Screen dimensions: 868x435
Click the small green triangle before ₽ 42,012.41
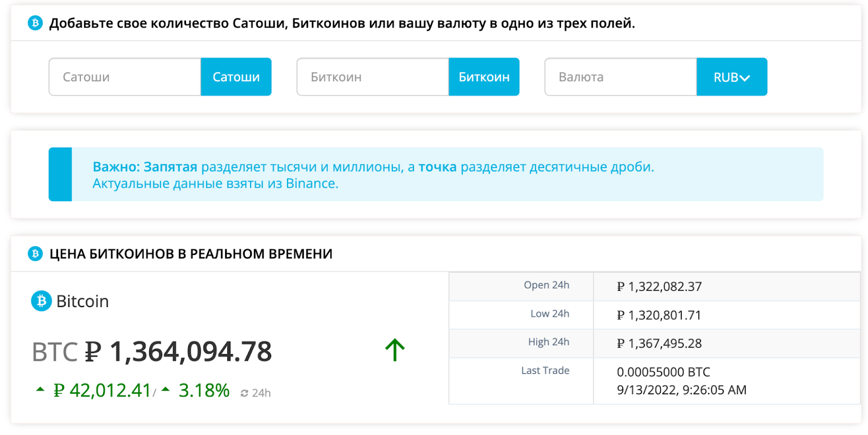pos(40,389)
